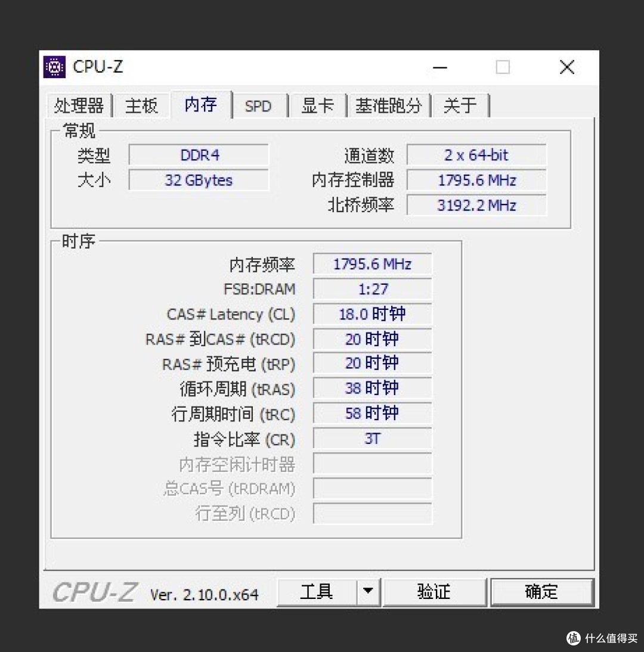This screenshot has width=644, height=652.
Task: Confirm with the 确定 button
Action: pos(541,592)
